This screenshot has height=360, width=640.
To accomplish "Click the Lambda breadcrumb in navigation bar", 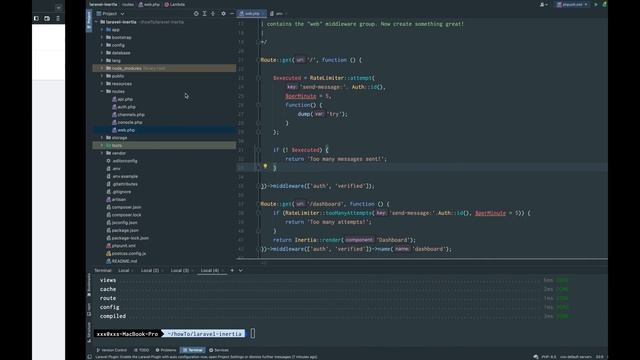I will (174, 4).
